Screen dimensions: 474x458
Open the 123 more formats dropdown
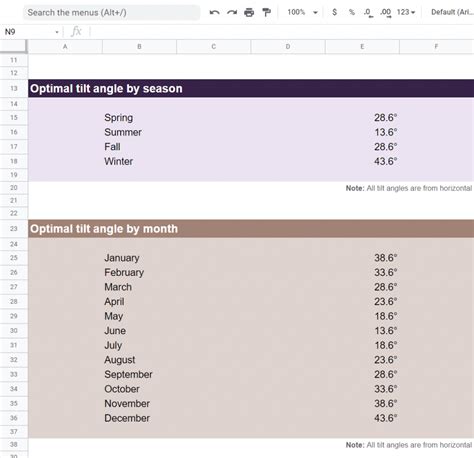pyautogui.click(x=406, y=12)
